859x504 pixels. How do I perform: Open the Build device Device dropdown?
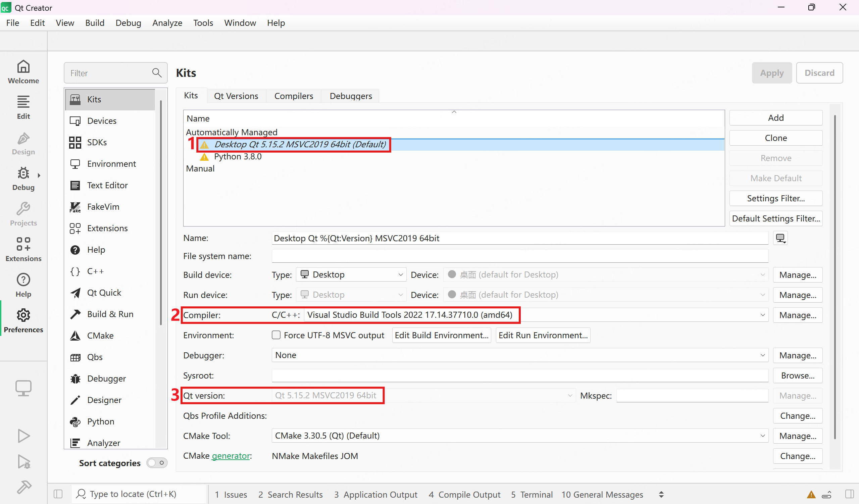(606, 274)
